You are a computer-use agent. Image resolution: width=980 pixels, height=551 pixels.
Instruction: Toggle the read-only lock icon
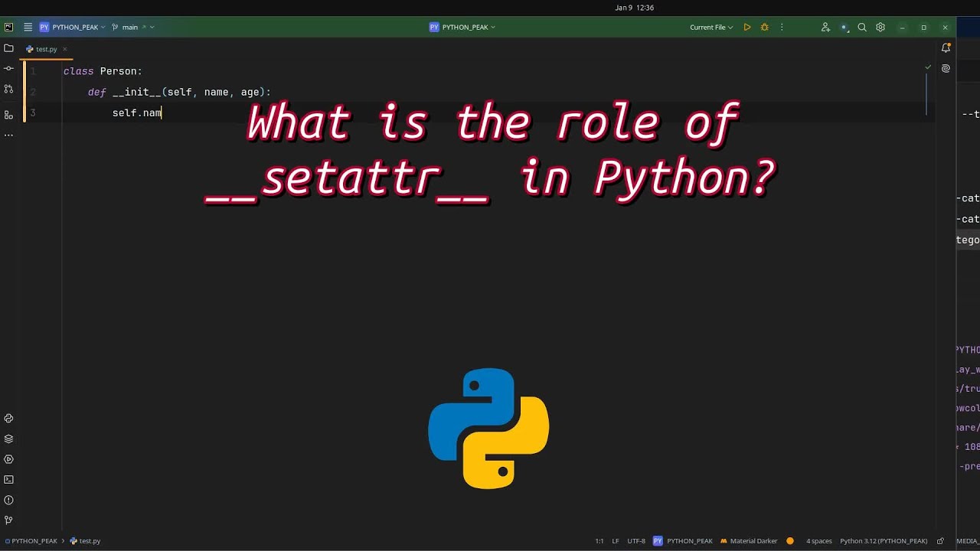(x=940, y=541)
